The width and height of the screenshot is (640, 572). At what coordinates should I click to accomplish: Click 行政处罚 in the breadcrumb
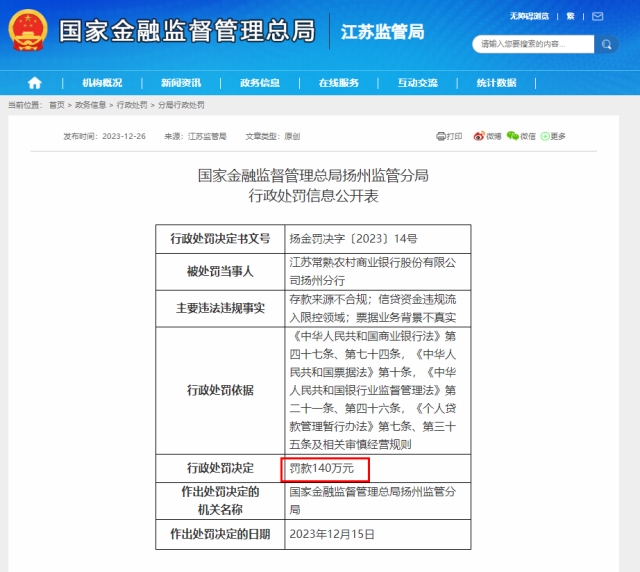coord(132,105)
